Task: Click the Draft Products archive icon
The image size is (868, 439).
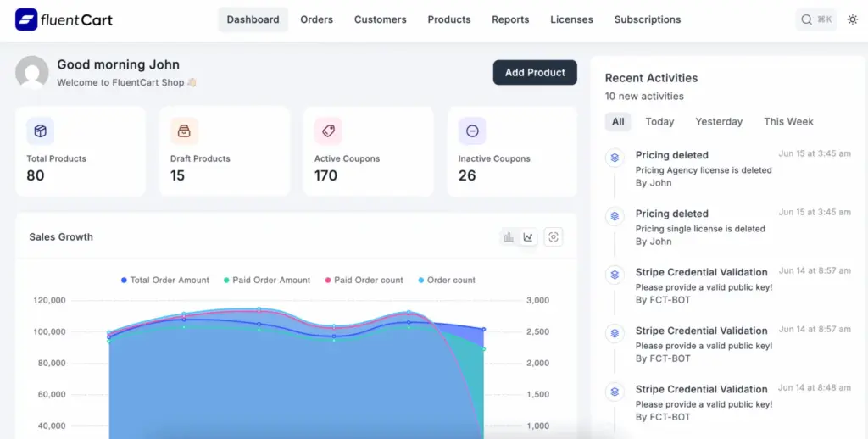Action: click(x=184, y=131)
